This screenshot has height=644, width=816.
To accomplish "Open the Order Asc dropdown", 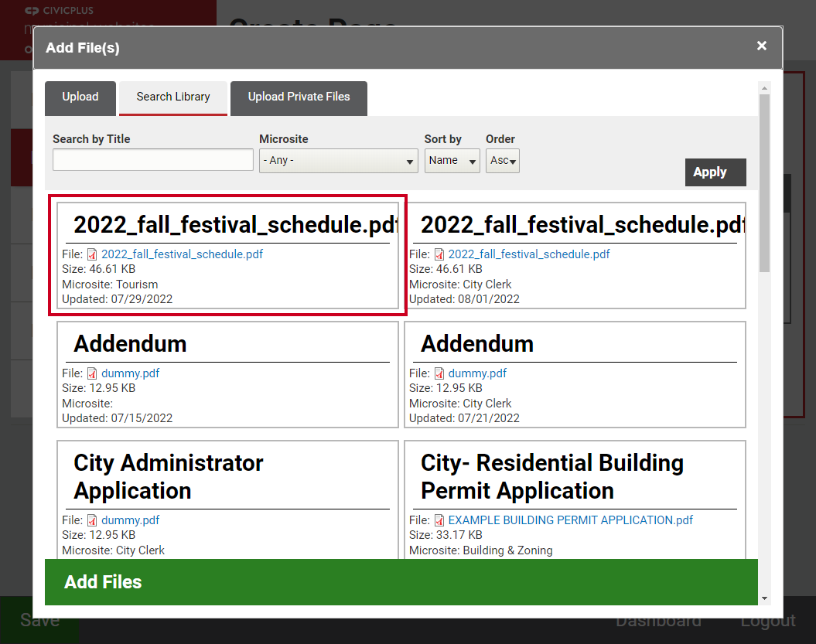I will 502,161.
